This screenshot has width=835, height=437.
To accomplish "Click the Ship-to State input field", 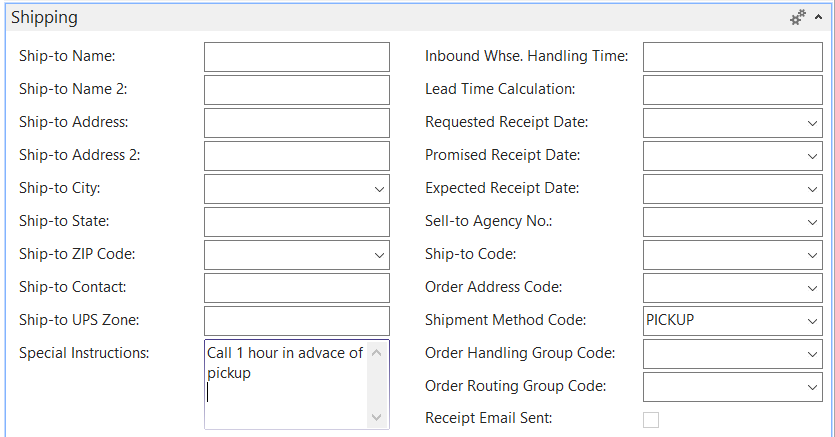I will click(297, 222).
